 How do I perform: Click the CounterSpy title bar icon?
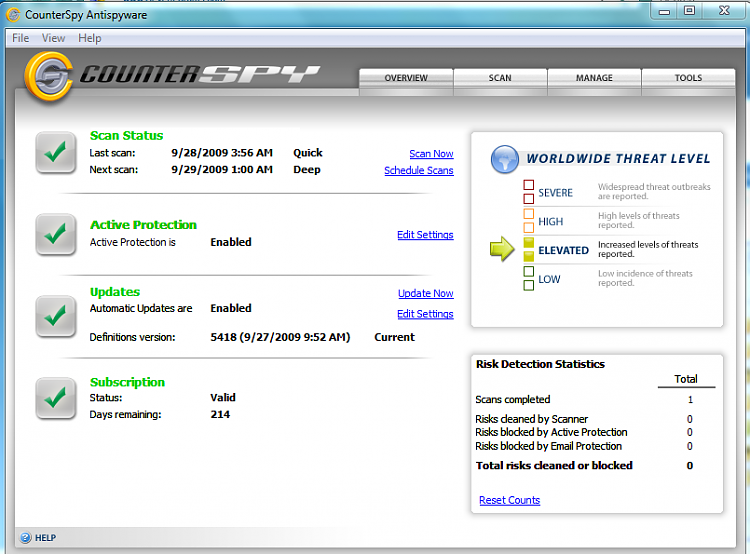coord(13,15)
